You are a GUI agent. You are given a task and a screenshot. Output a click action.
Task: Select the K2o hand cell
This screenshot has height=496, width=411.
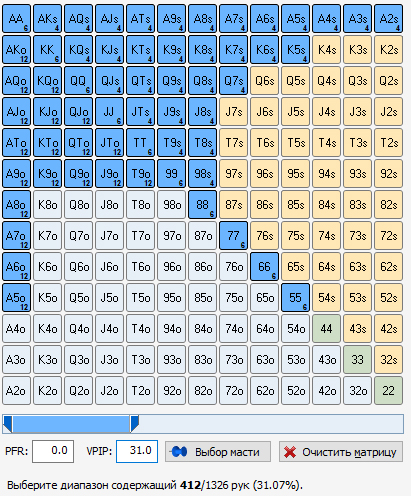point(47,391)
